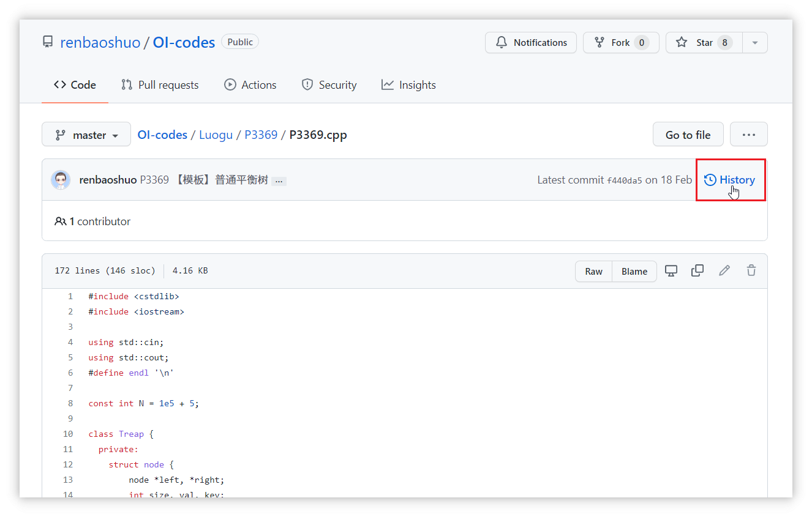Switch to the Insights tab
Viewport: 812px width, 517px height.
(408, 85)
